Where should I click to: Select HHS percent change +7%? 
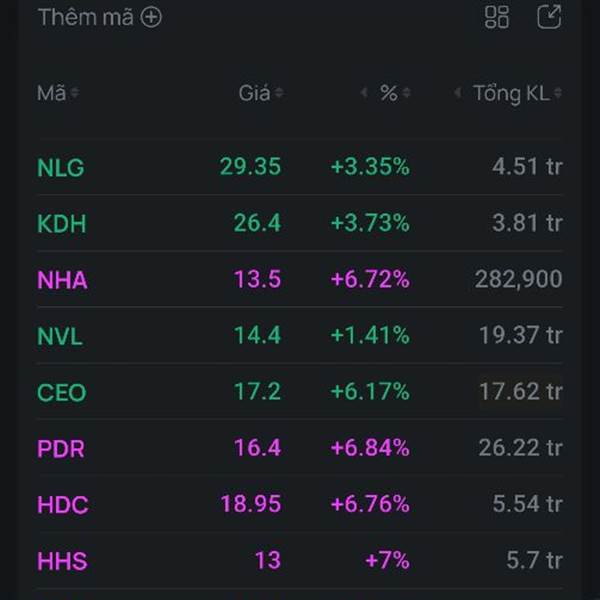click(x=387, y=560)
